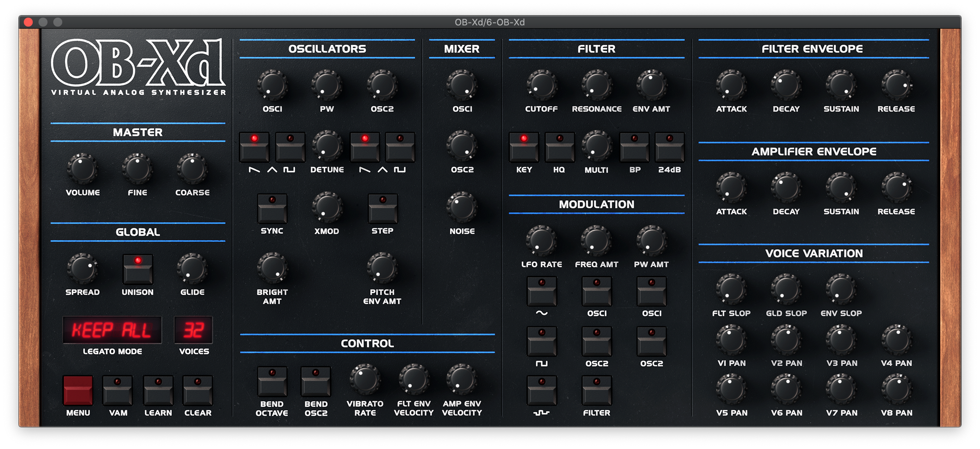Screen dimensions: 980x449
Task: Open the red Menu button
Action: [x=78, y=391]
